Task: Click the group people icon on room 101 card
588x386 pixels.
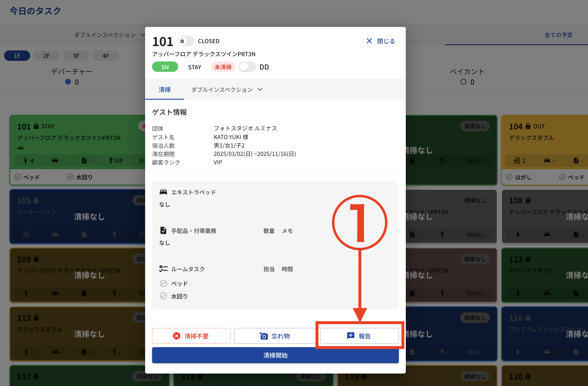Action: [21, 148]
